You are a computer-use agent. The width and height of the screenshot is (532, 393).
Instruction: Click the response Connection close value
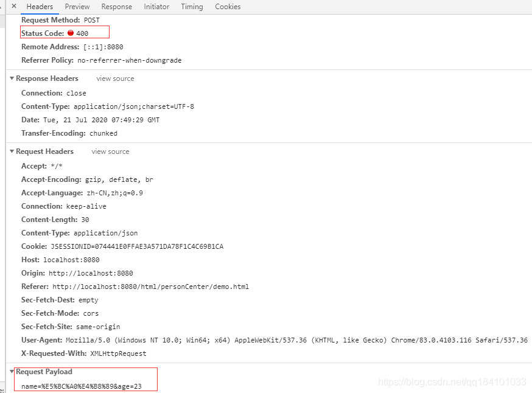click(x=76, y=93)
